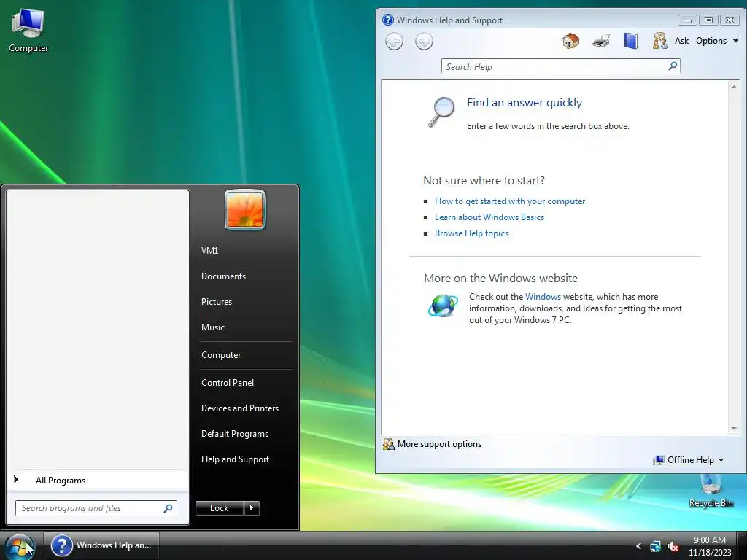Minimize the Windows Help and Support window
747x560 pixels.
tap(687, 20)
